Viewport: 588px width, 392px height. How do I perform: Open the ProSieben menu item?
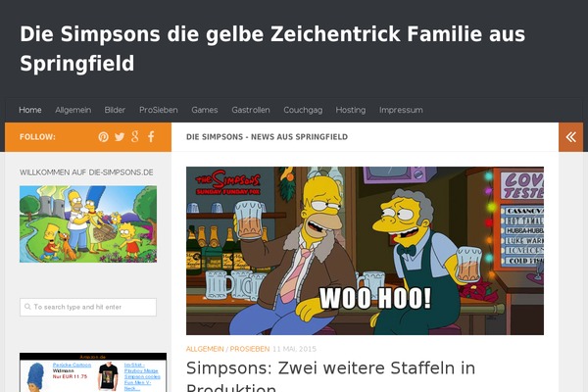(x=159, y=110)
